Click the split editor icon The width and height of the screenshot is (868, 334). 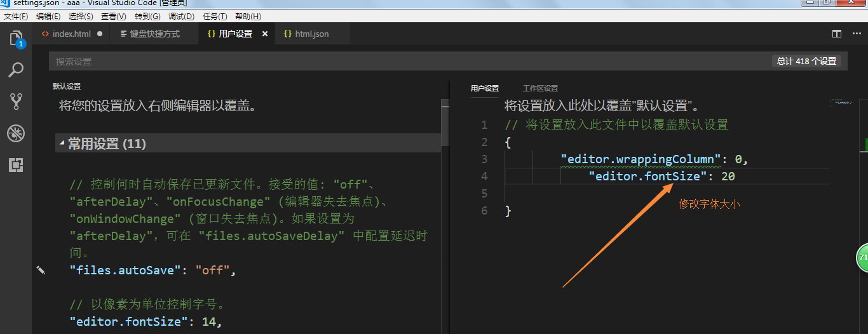click(x=837, y=34)
